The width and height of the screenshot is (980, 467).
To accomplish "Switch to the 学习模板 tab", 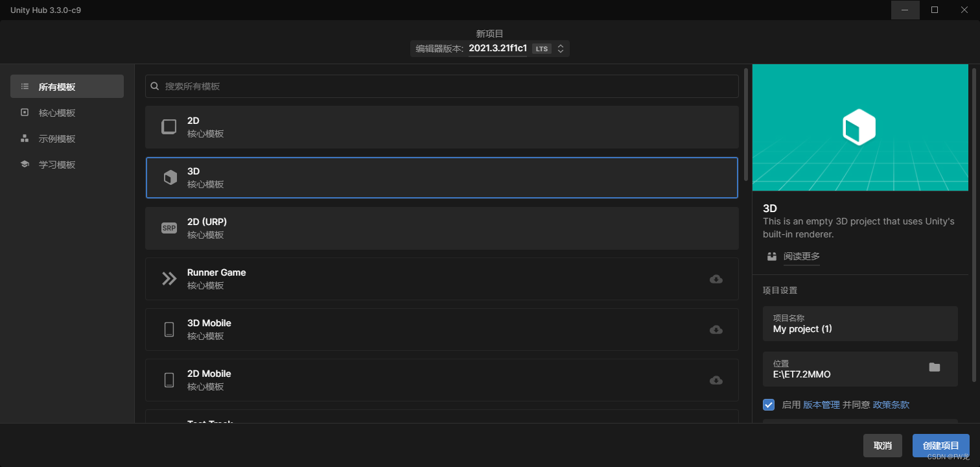I will 67,164.
